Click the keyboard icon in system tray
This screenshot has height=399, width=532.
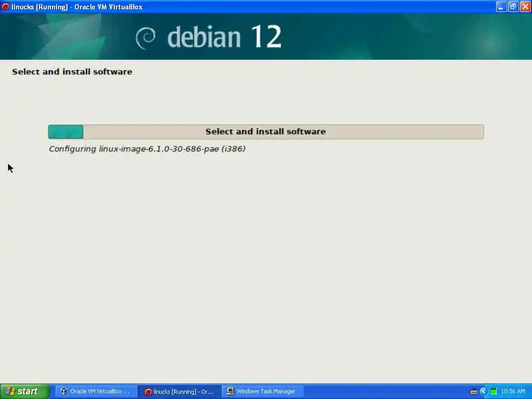(474, 392)
